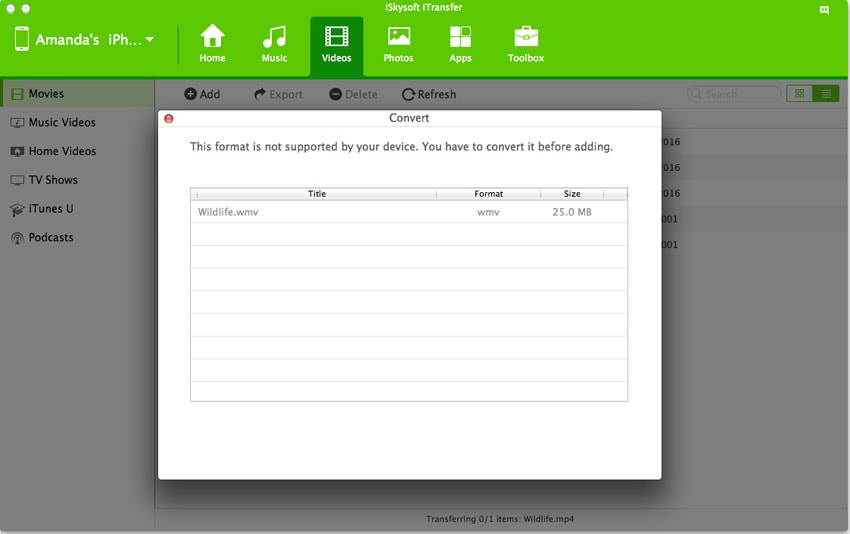Switch to the Music tab

tap(274, 44)
